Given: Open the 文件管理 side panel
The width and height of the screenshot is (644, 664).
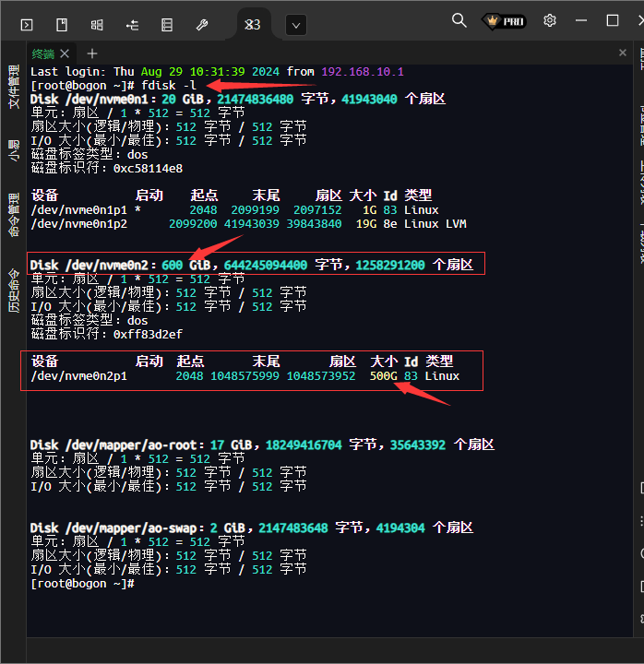Looking at the screenshot, I should pyautogui.click(x=14, y=87).
